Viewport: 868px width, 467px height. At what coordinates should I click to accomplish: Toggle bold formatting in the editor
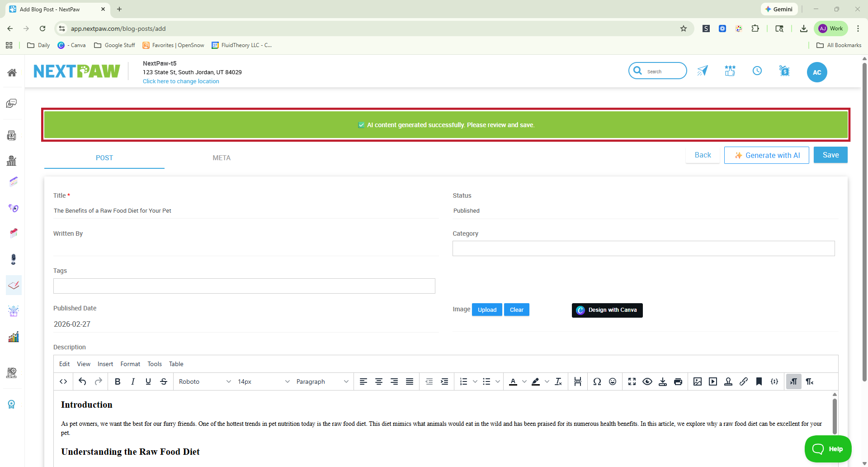(118, 381)
